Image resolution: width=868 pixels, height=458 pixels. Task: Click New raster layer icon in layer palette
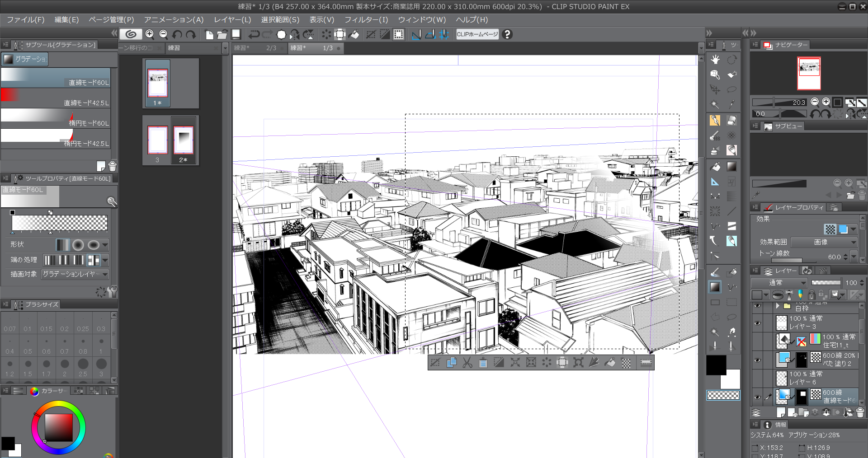tap(781, 412)
